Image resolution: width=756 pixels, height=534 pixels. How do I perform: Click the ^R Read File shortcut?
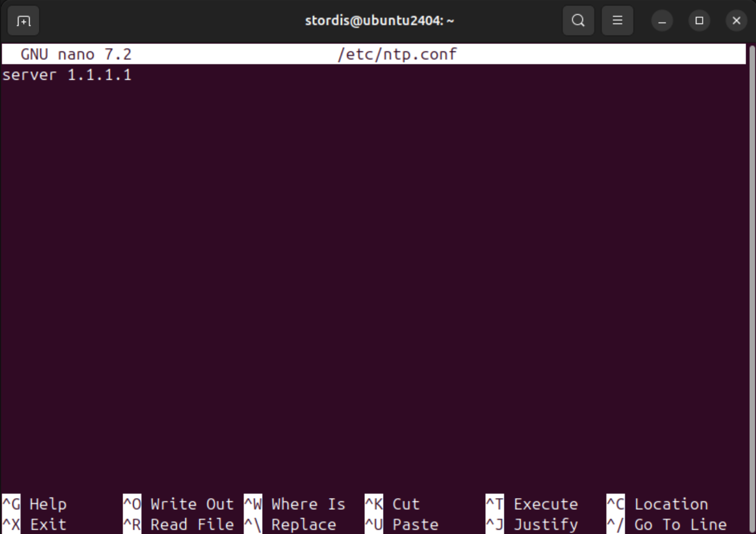click(x=178, y=525)
